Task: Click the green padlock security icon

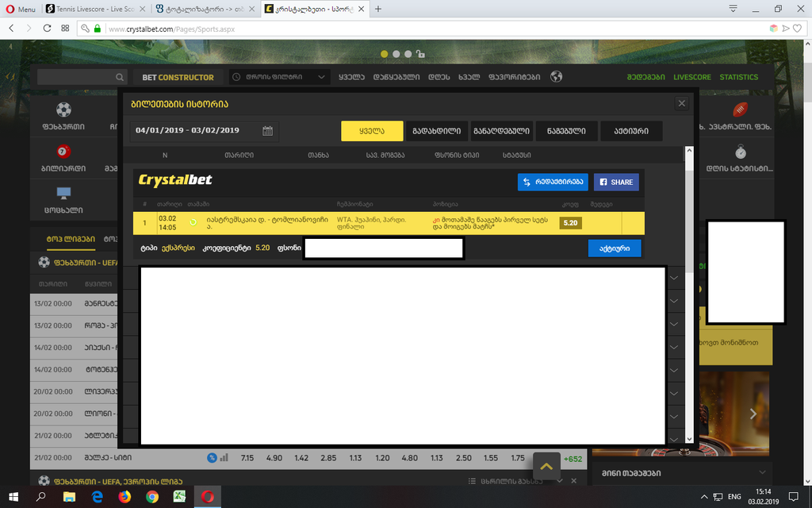Action: [x=97, y=29]
